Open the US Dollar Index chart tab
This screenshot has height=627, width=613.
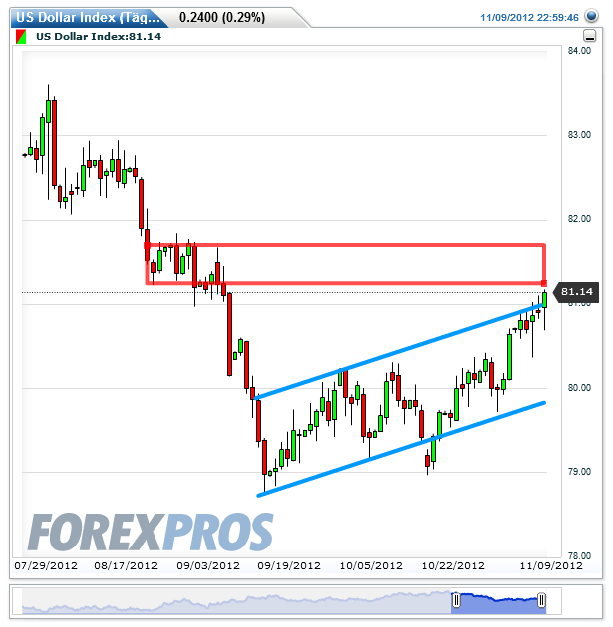coord(88,18)
